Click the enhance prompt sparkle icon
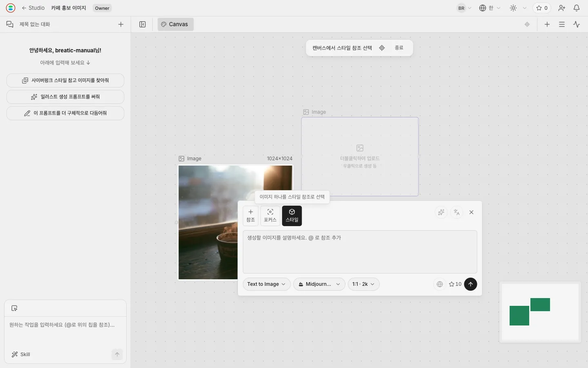This screenshot has width=588, height=368. click(441, 212)
